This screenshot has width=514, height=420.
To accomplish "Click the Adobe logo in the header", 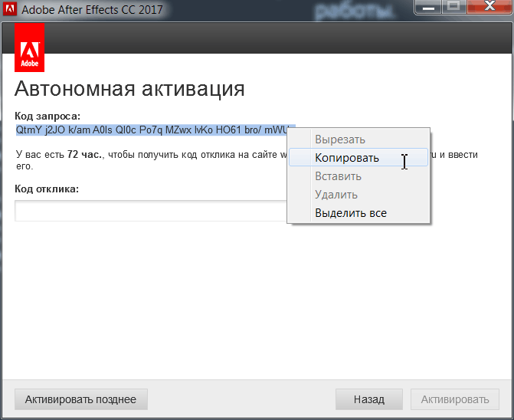I will [x=30, y=48].
